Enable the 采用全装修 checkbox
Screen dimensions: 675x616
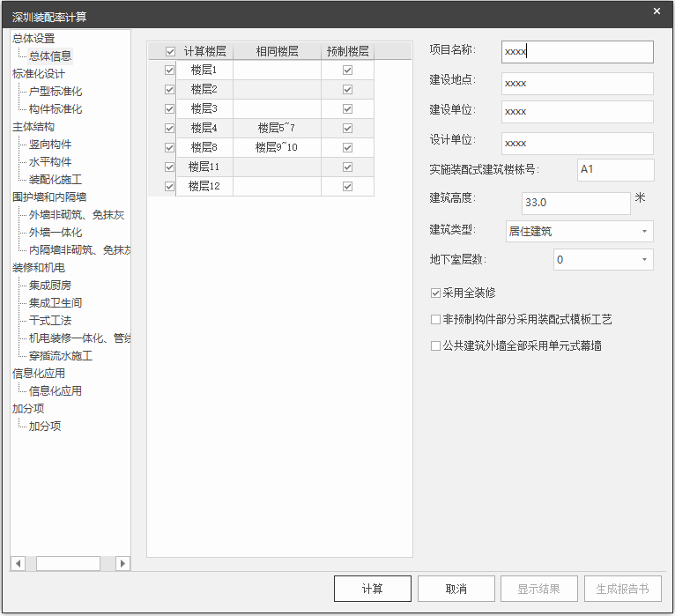(x=435, y=293)
